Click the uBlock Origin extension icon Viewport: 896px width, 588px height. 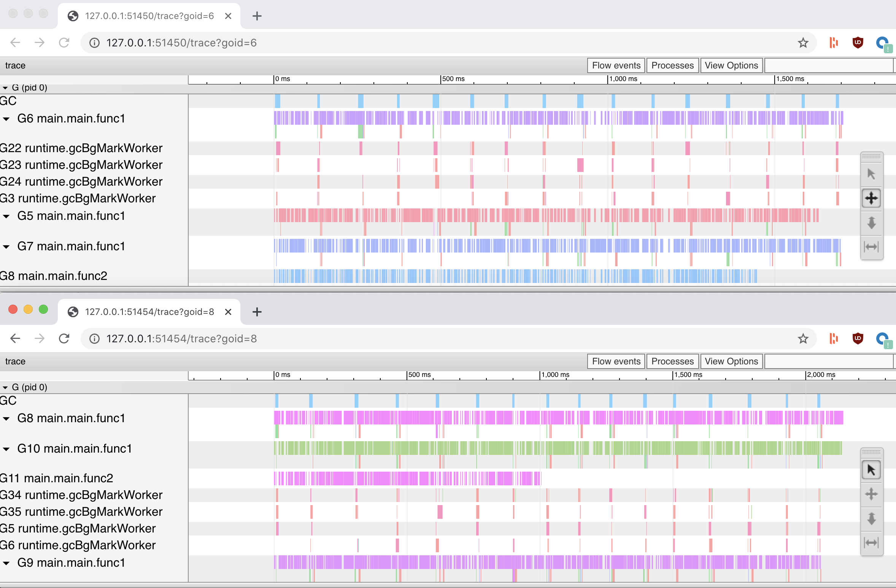[858, 43]
